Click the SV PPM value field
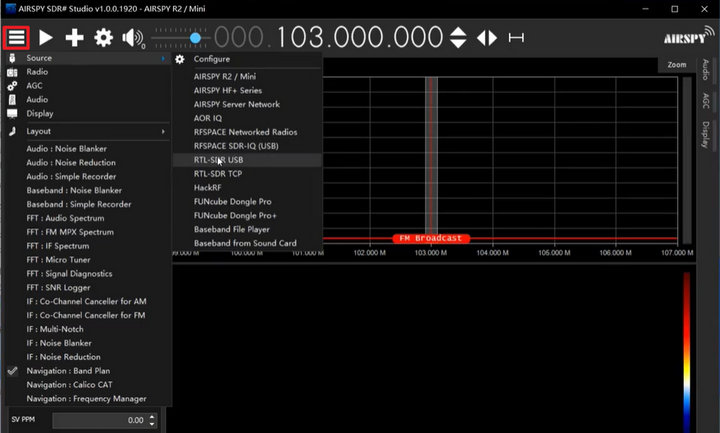Image resolution: width=720 pixels, height=433 pixels. [x=98, y=421]
